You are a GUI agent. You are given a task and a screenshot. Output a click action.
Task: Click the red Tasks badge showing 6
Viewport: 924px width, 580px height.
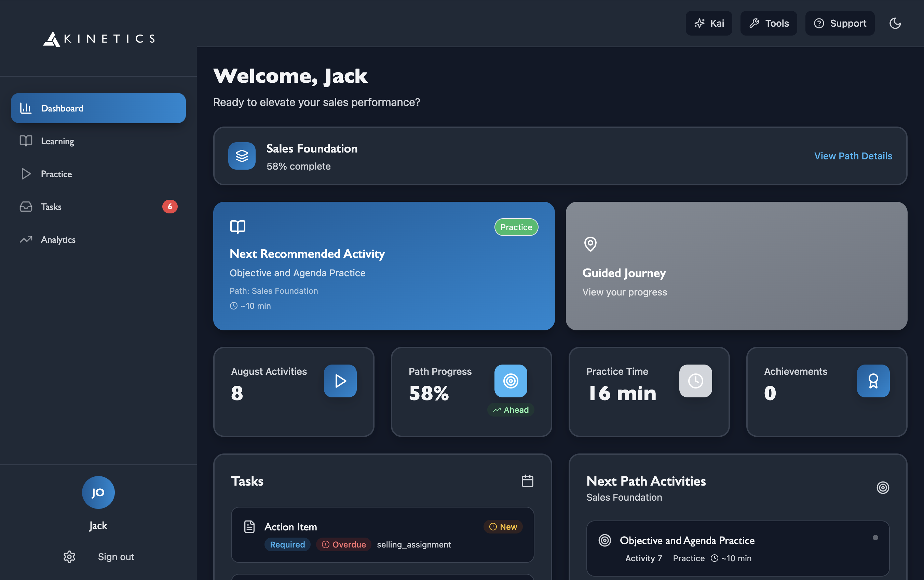(x=170, y=207)
